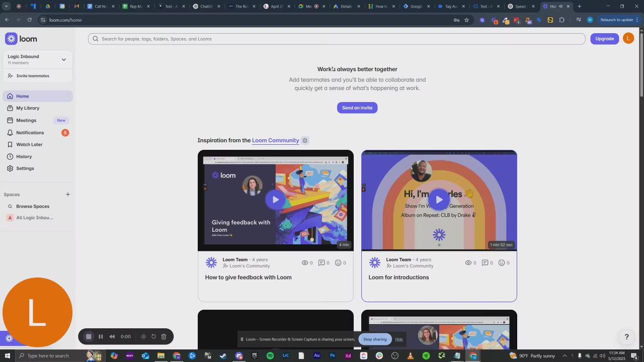Click the Loom logo
This screenshot has width=644, height=362.
click(x=21, y=39)
